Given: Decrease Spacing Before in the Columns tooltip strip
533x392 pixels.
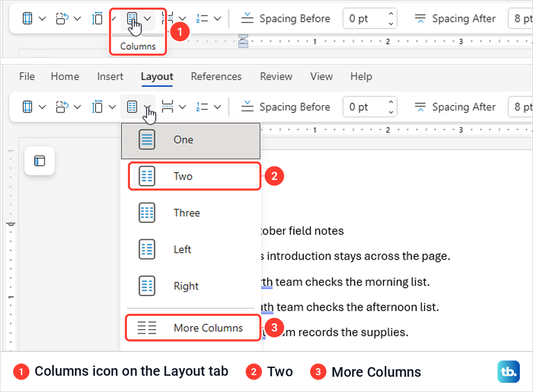Looking at the screenshot, I should [391, 23].
